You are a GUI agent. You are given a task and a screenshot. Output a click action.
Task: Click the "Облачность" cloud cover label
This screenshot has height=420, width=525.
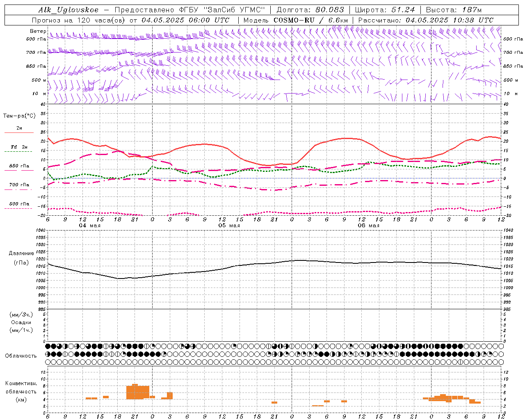[x=21, y=356]
